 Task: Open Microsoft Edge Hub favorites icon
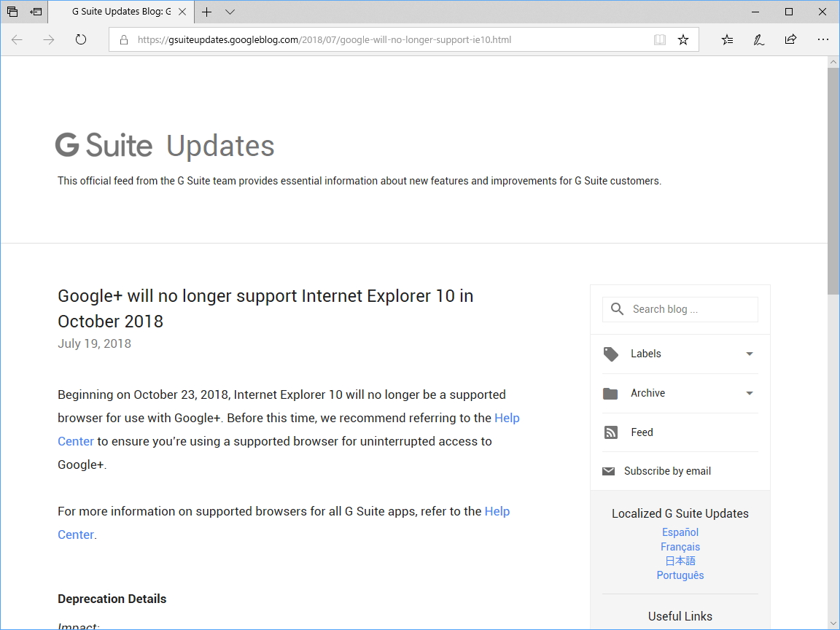pyautogui.click(x=727, y=40)
